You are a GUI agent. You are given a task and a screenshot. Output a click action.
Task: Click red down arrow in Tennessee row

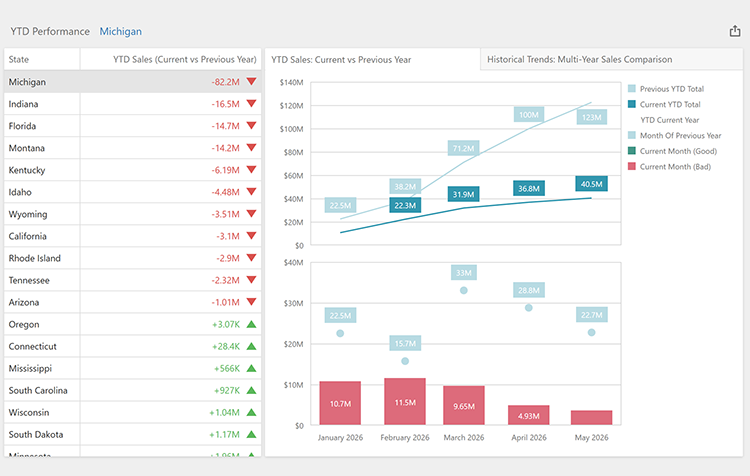pos(252,279)
